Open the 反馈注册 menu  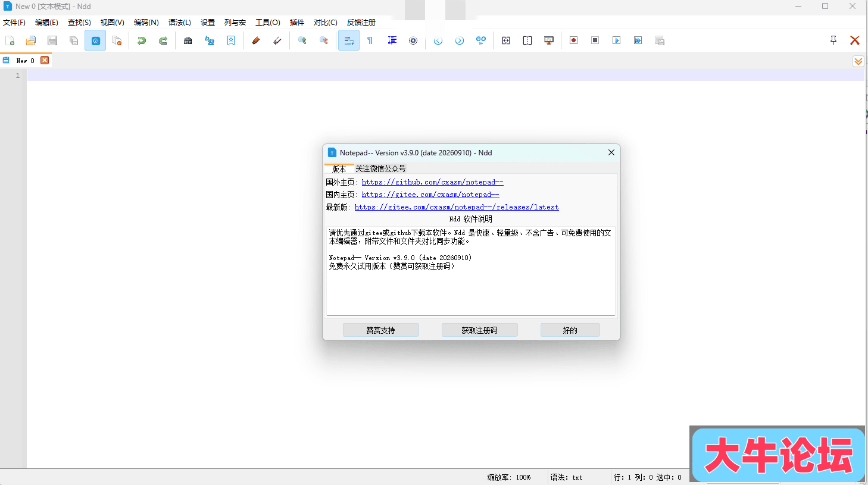point(361,23)
